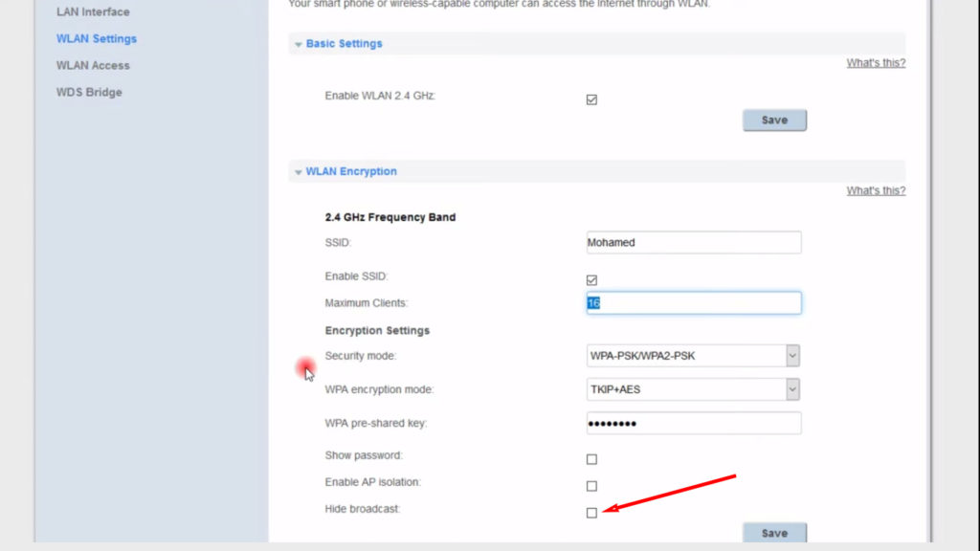This screenshot has width=980, height=551.
Task: Click the Security mode label
Action: click(361, 356)
